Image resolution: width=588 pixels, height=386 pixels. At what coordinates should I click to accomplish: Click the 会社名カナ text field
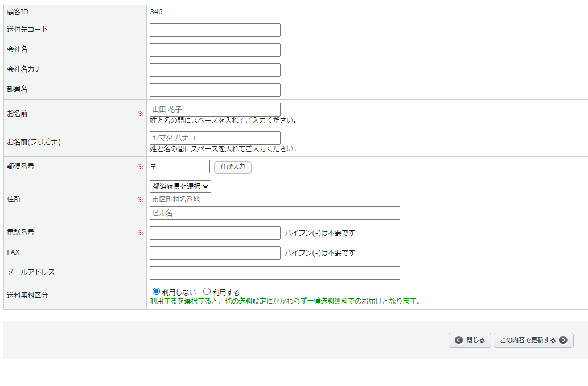coord(215,70)
